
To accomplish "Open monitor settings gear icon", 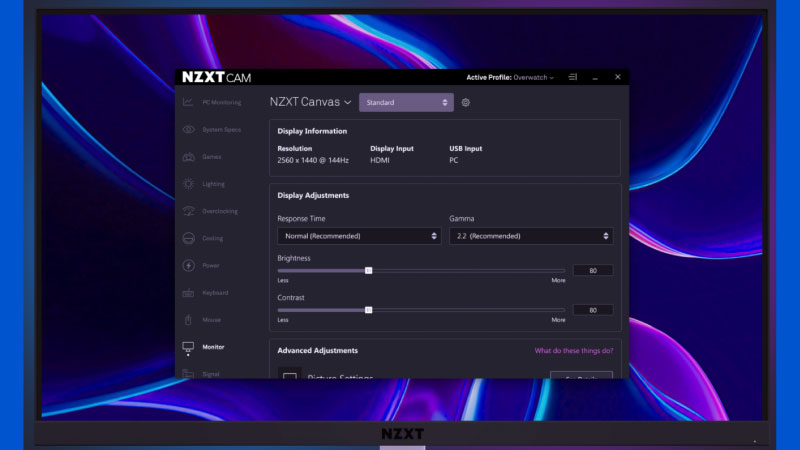I will point(466,103).
